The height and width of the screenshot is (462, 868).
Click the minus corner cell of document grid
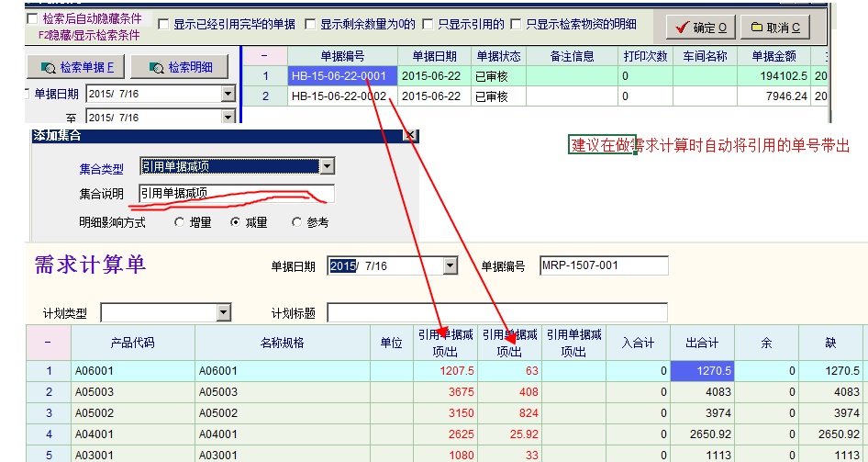[x=264, y=56]
